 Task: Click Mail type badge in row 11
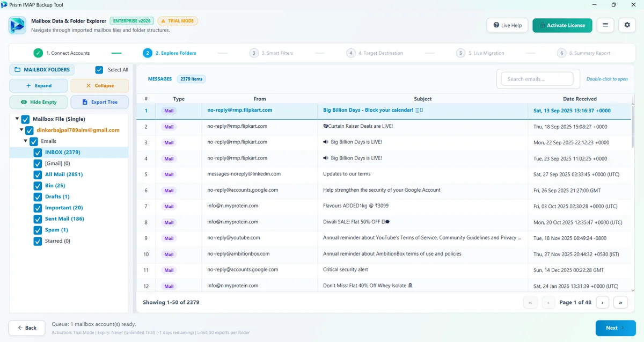point(169,270)
